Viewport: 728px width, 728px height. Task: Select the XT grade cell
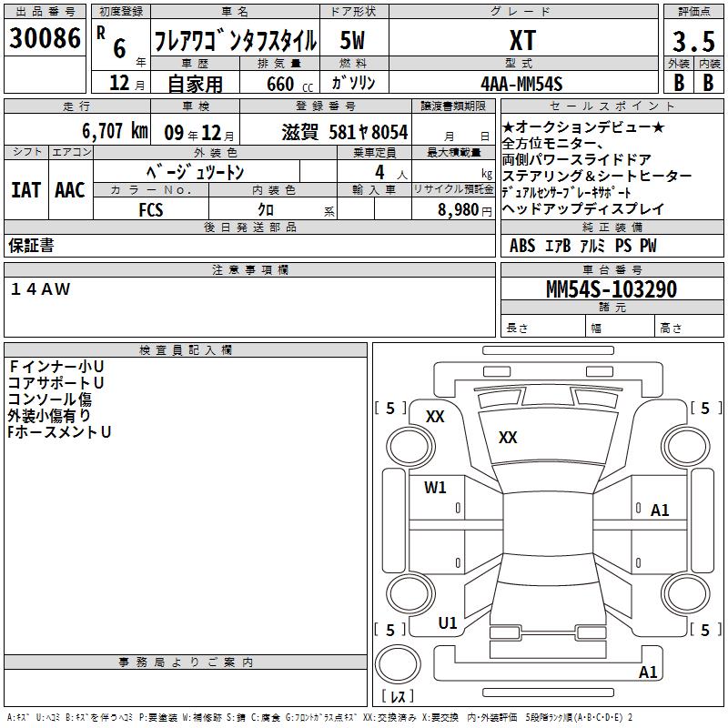(522, 41)
